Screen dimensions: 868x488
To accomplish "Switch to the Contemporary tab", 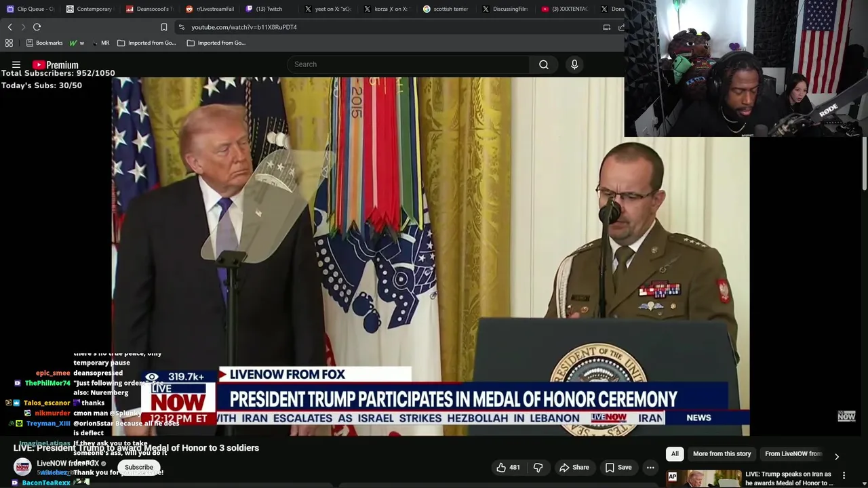I will (x=89, y=9).
